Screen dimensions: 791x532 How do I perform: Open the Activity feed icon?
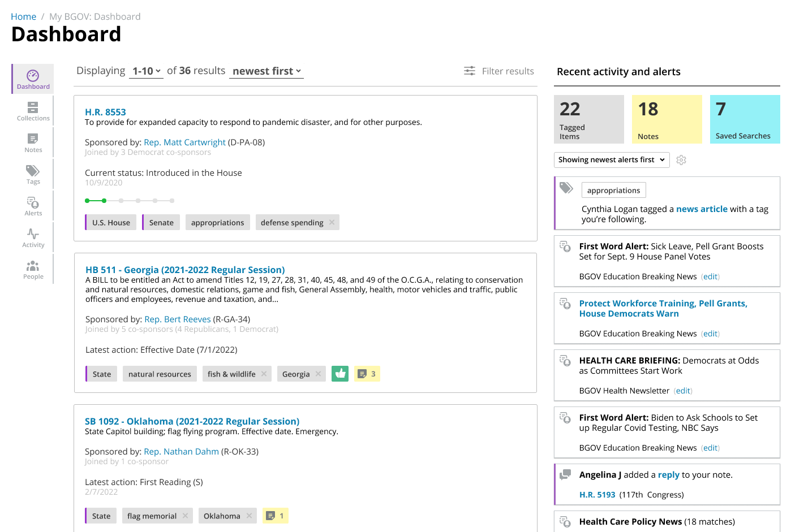pyautogui.click(x=32, y=237)
